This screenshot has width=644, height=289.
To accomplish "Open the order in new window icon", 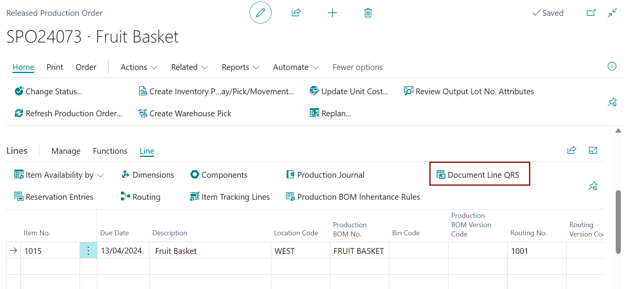I will 591,13.
